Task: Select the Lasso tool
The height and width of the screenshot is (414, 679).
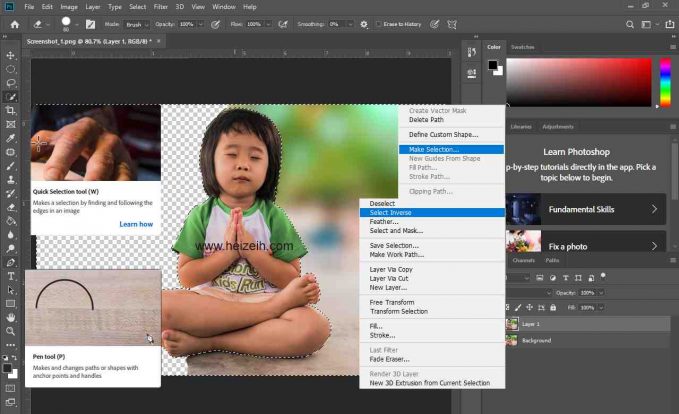Action: click(x=10, y=83)
